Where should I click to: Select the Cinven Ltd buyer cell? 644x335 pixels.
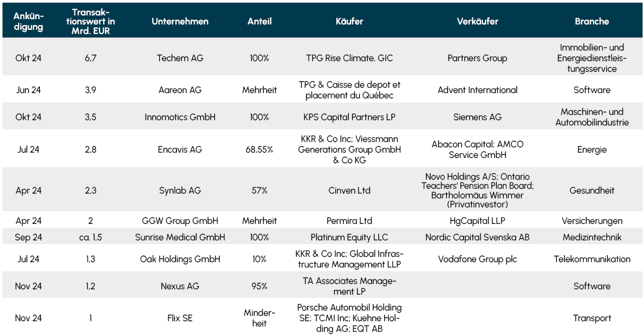tap(349, 190)
